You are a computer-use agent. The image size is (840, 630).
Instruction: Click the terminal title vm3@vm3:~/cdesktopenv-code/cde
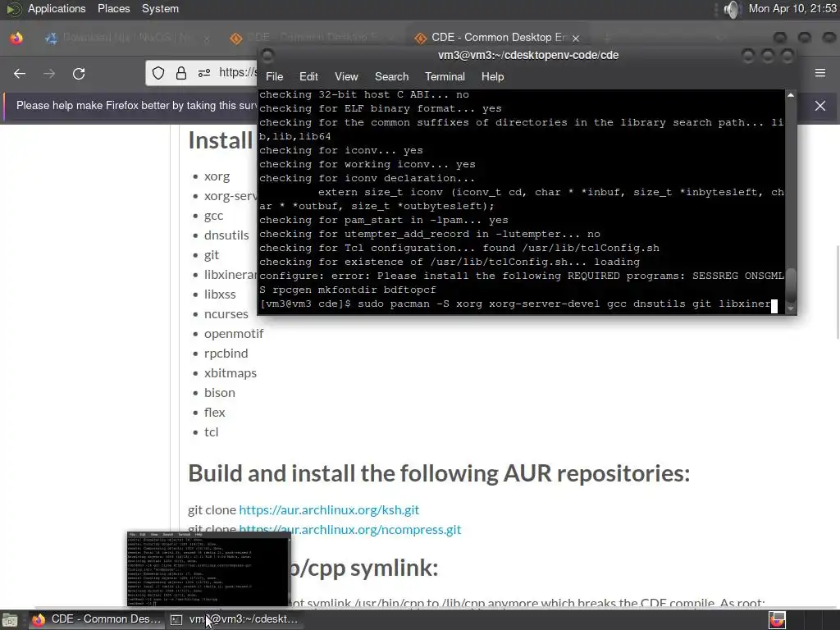tap(528, 55)
